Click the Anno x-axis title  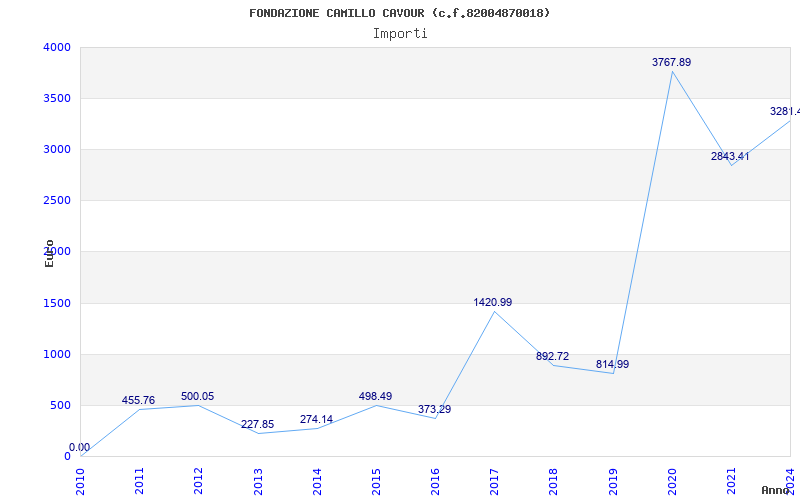coord(775,490)
